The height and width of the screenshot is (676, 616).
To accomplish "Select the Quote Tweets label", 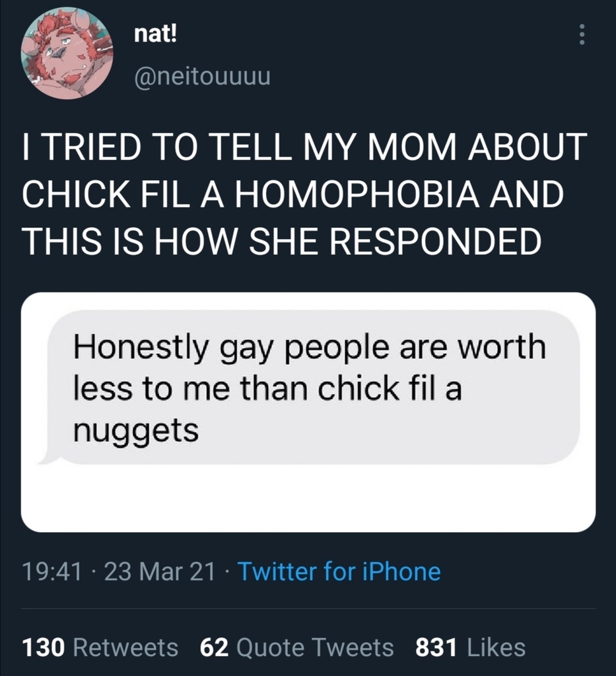I will click(x=315, y=648).
